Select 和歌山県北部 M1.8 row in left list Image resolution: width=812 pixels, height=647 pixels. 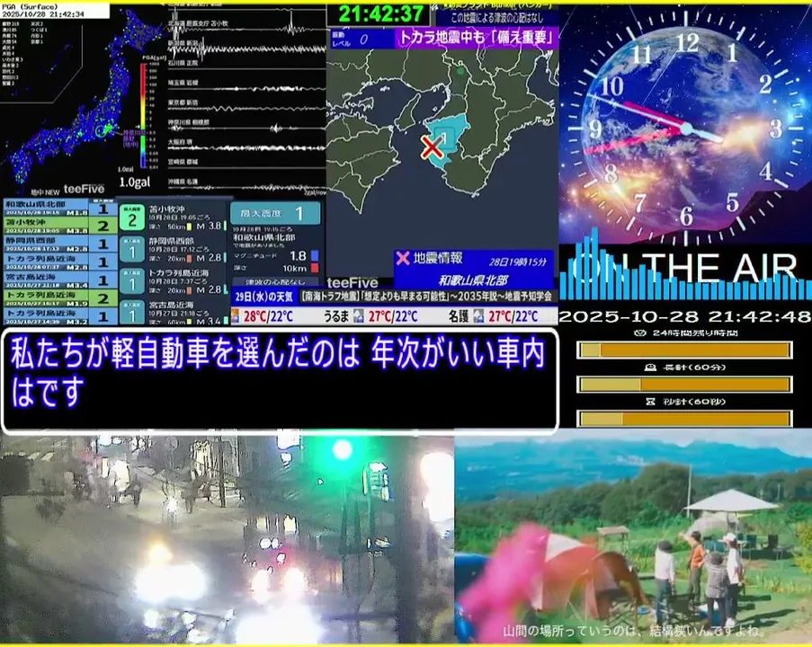pyautogui.click(x=60, y=208)
